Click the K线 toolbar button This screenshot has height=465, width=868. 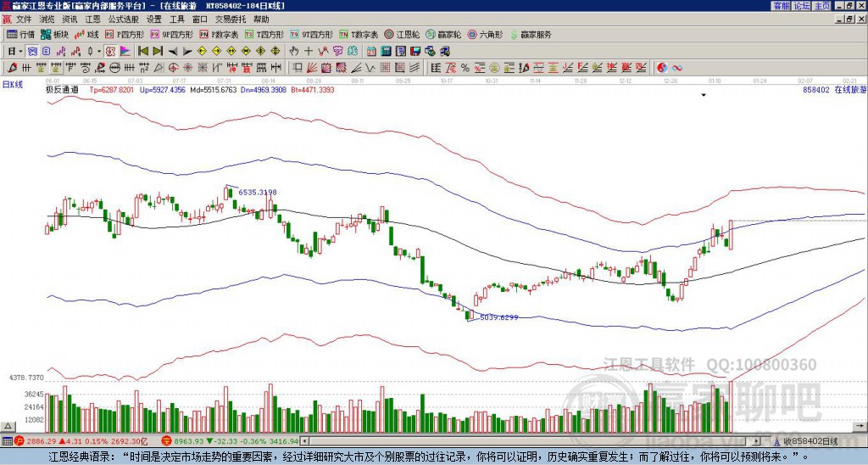(86, 34)
